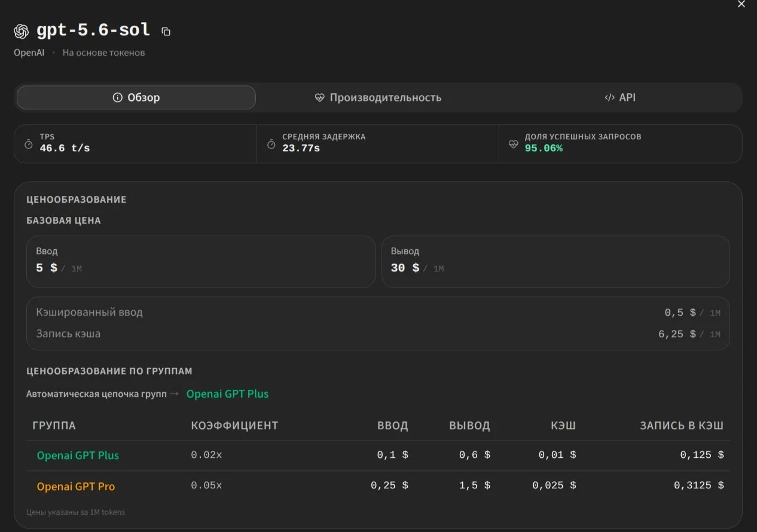Viewport: 757px width, 532px height.
Task: Click the TPS value 46.6 t/s
Action: [x=65, y=148]
